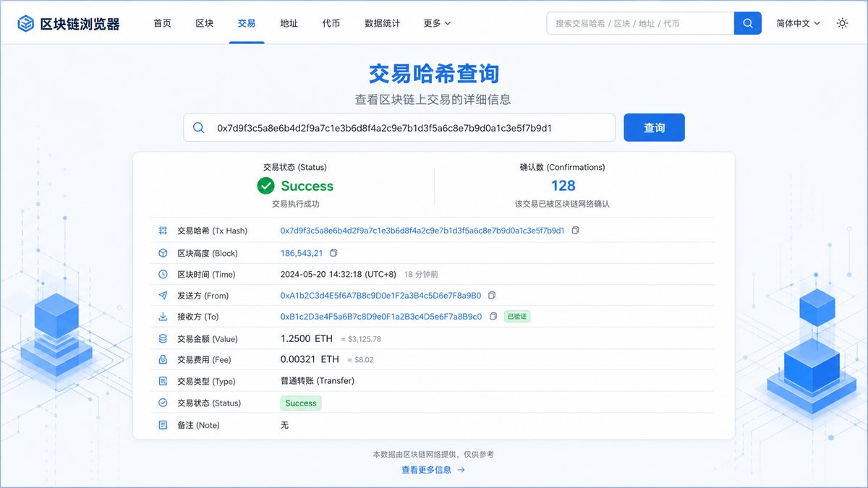Image resolution: width=868 pixels, height=488 pixels.
Task: Open the receiver address 0xB1c2D3e4 link
Action: tap(381, 317)
